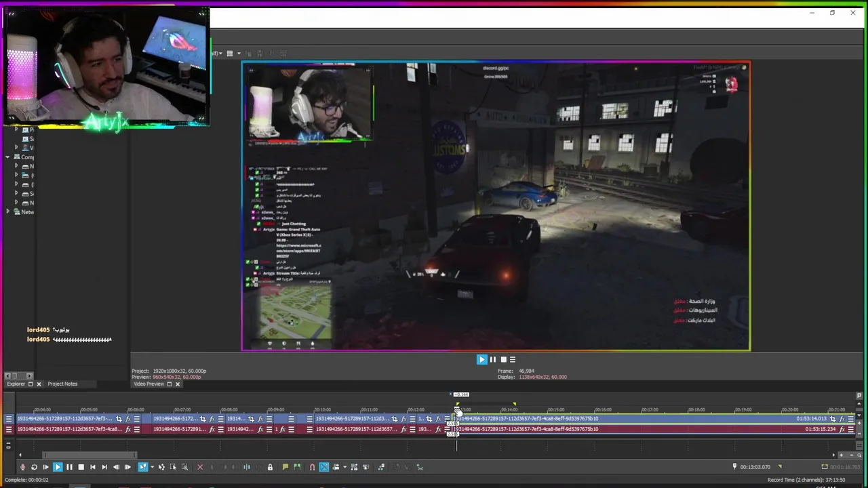The width and height of the screenshot is (868, 488).
Task: Open event menu on the event ending 01:53:14.013
Action: [x=850, y=419]
